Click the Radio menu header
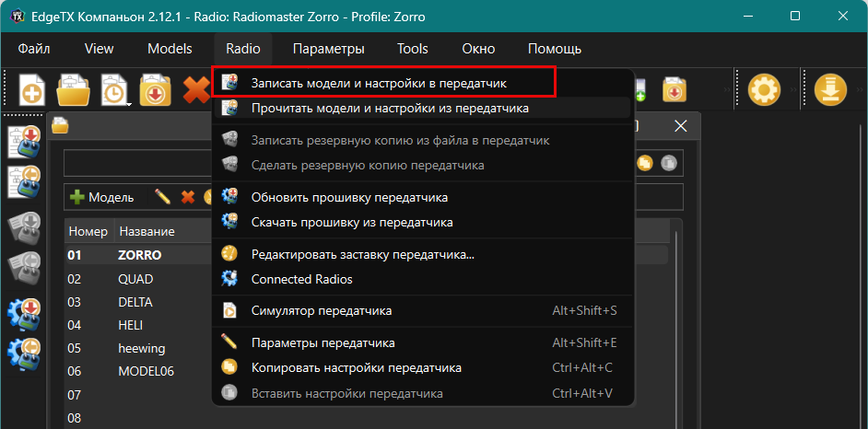The height and width of the screenshot is (429, 868). [x=243, y=49]
